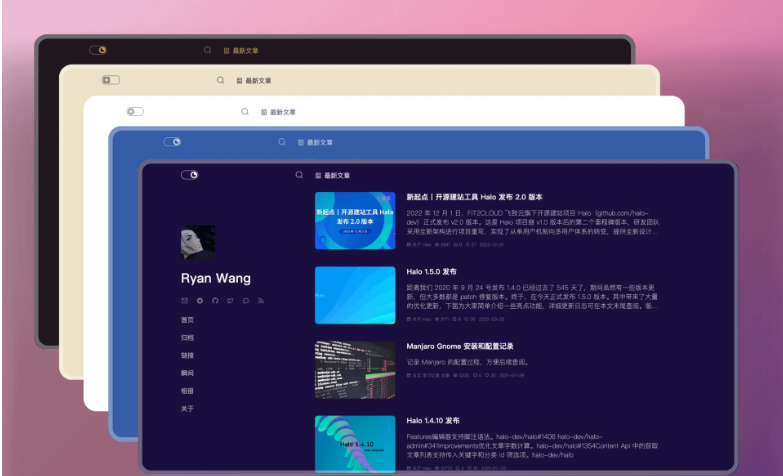The height and width of the screenshot is (476, 783).
Task: Click the Halo 1.4.10 article cover thumbnail
Action: point(355,444)
